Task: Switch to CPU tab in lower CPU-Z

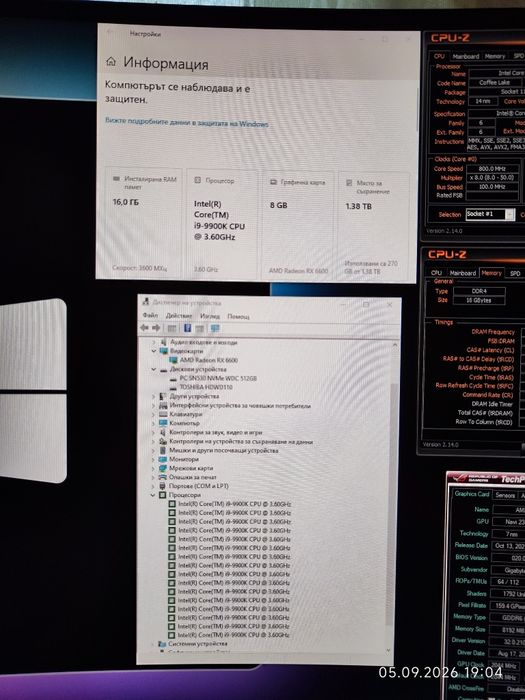Action: tap(437, 273)
